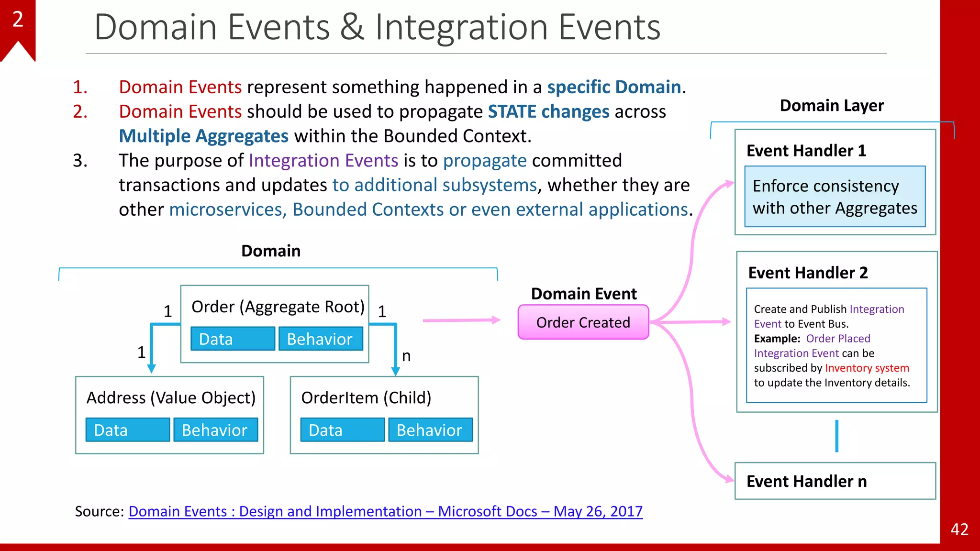Click the slide number 42
The image size is (980, 551).
959,529
